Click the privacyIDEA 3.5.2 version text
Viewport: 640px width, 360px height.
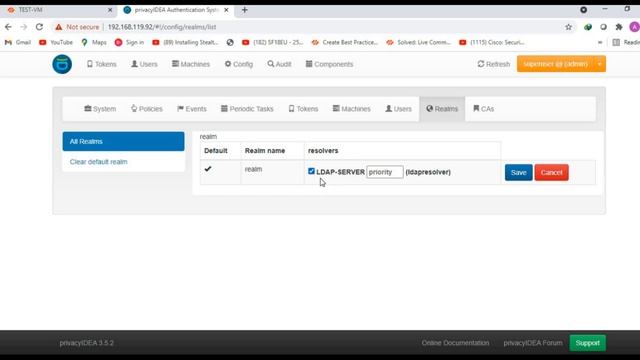(87, 343)
